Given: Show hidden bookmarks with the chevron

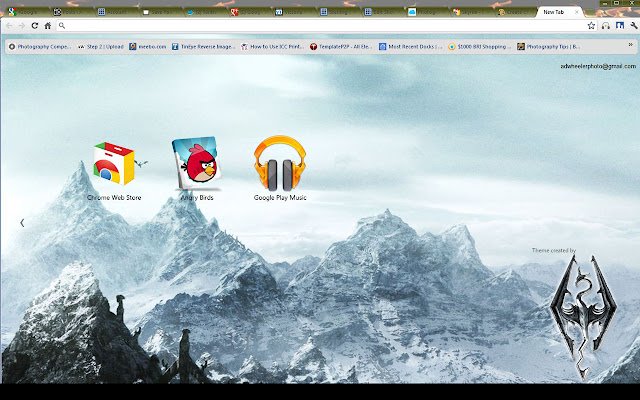Looking at the screenshot, I should coord(631,44).
